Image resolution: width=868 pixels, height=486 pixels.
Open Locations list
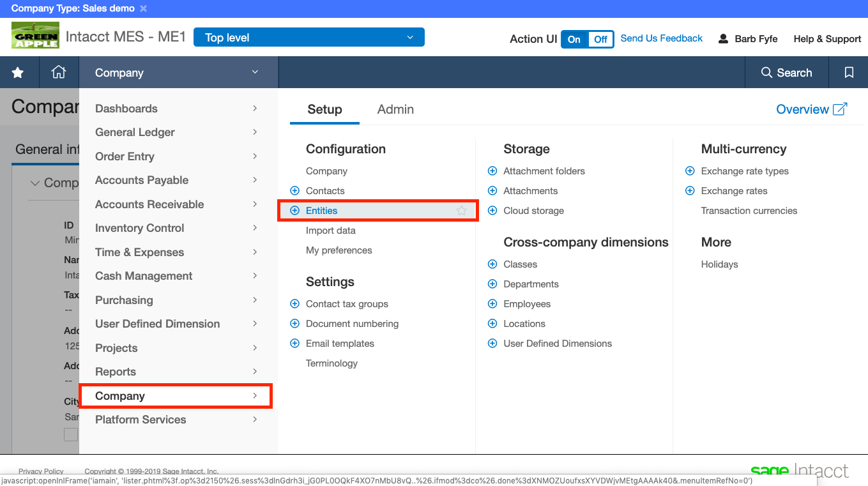[x=524, y=324]
